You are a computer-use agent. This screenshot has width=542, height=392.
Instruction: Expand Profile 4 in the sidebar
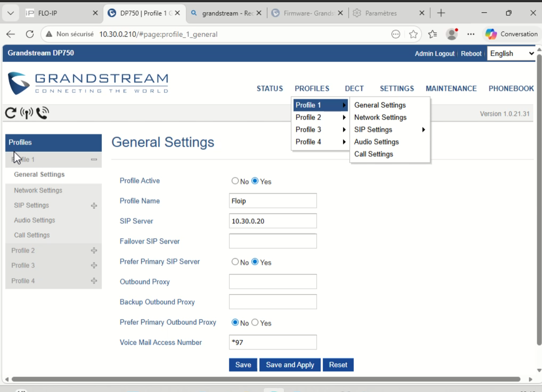(94, 281)
